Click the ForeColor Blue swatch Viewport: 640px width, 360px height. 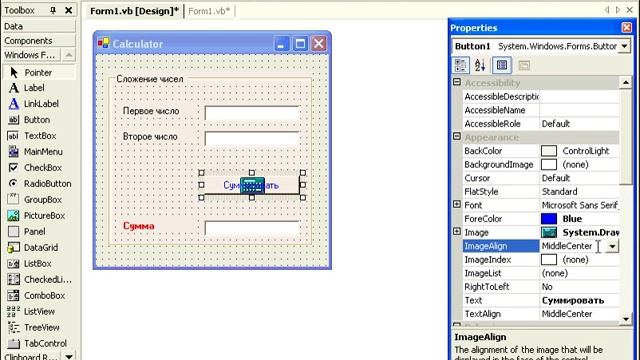549,219
